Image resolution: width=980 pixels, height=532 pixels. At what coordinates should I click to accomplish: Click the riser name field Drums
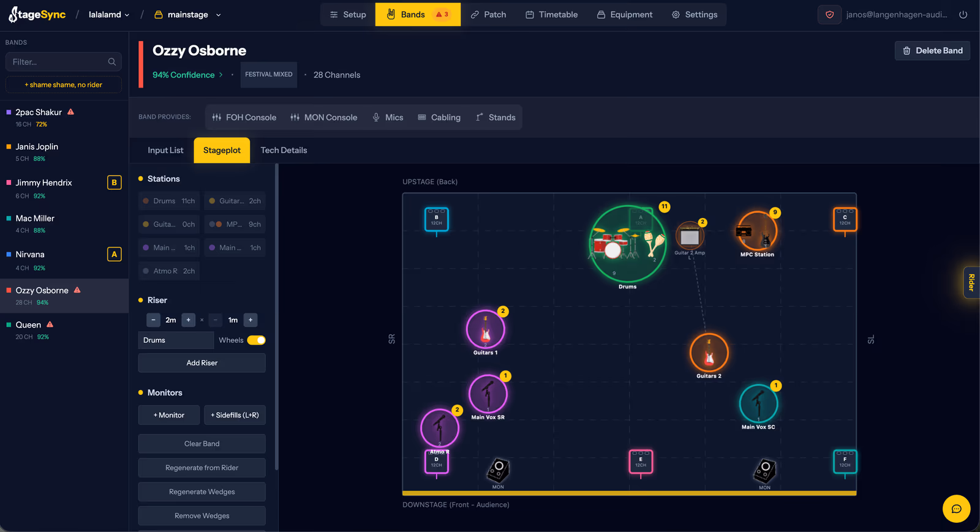pyautogui.click(x=176, y=340)
